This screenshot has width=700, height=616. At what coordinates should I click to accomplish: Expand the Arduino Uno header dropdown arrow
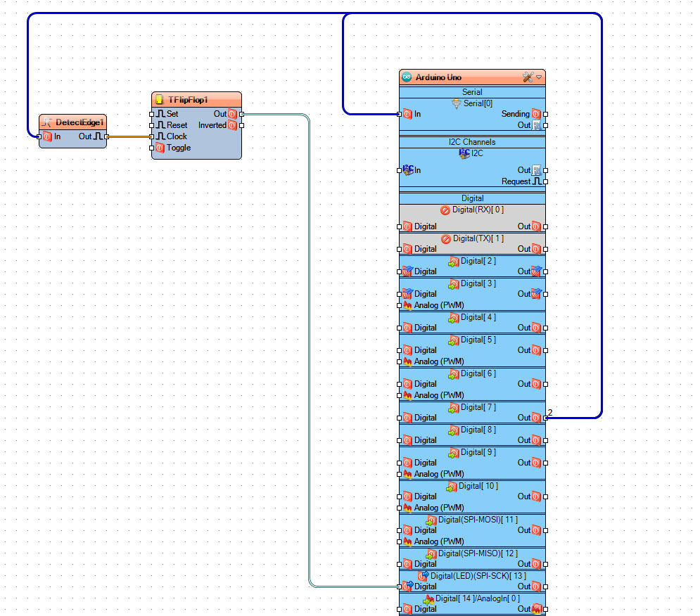[539, 77]
